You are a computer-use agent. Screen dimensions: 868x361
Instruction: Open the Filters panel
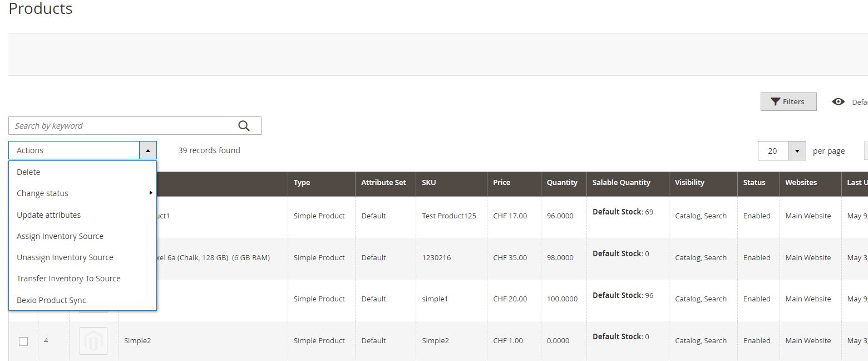[788, 101]
